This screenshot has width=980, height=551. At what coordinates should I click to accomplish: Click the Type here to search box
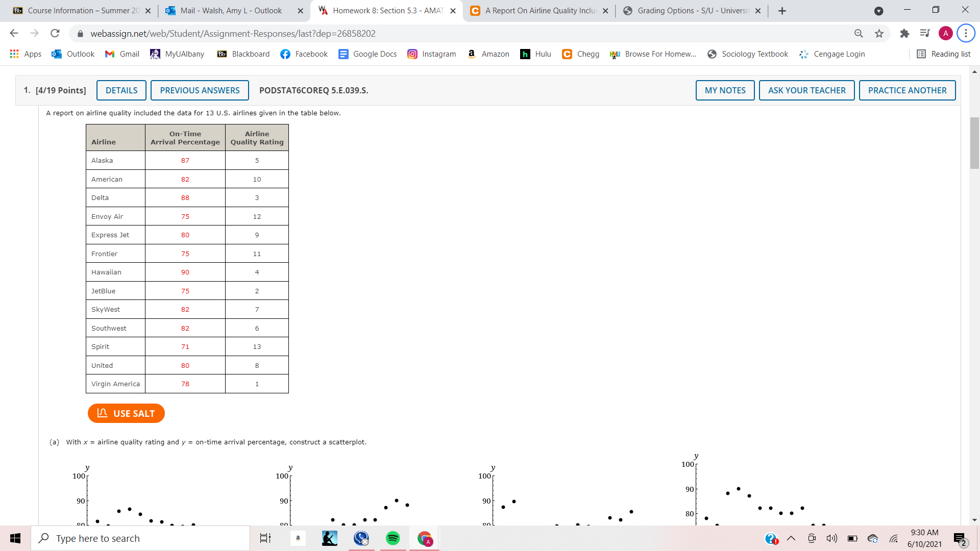(140, 538)
